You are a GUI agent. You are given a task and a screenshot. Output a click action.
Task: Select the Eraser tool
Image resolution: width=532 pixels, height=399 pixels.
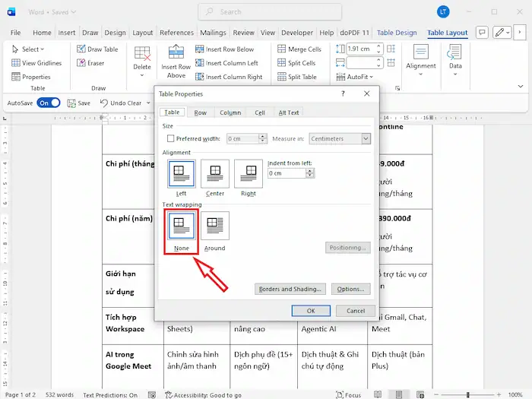[81, 63]
